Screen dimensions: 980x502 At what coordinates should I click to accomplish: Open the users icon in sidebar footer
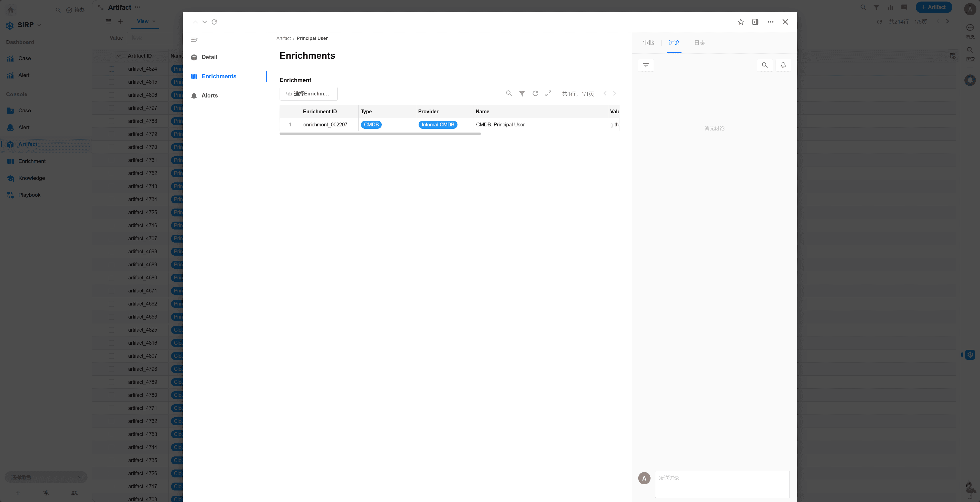tap(74, 493)
